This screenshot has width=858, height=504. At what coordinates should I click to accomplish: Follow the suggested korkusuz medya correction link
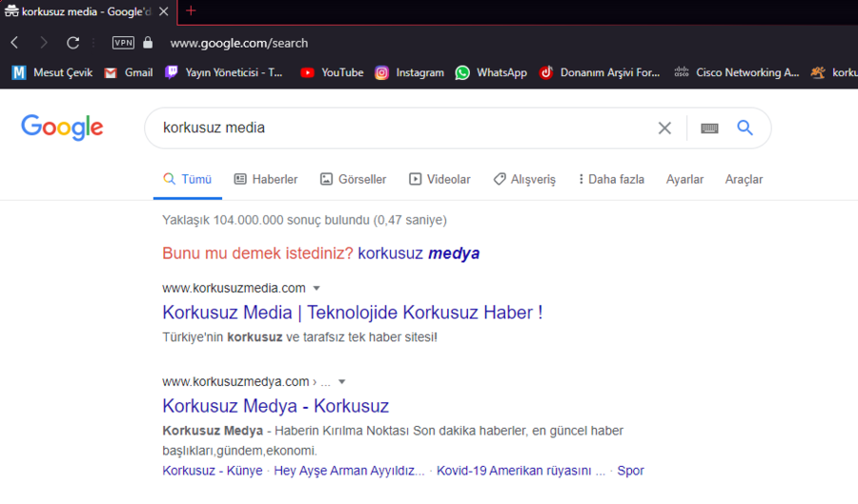point(419,253)
